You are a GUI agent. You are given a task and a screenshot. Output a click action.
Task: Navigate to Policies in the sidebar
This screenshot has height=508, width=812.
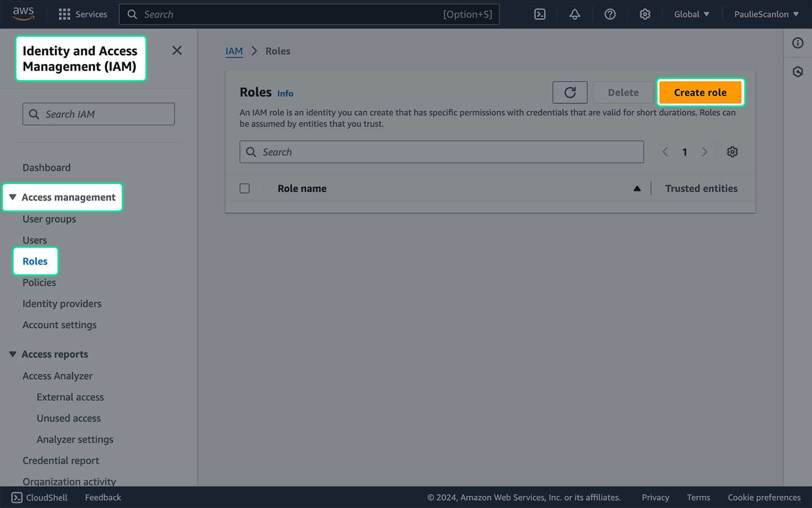[39, 282]
